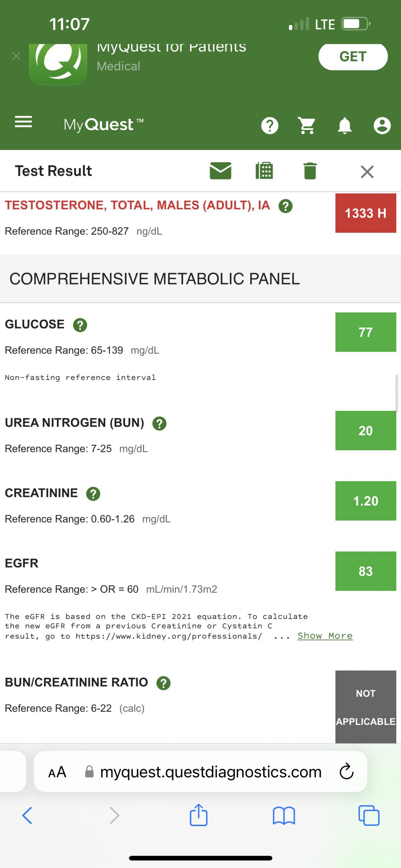
Task: Expand eGFR note with Show More
Action: 325,636
